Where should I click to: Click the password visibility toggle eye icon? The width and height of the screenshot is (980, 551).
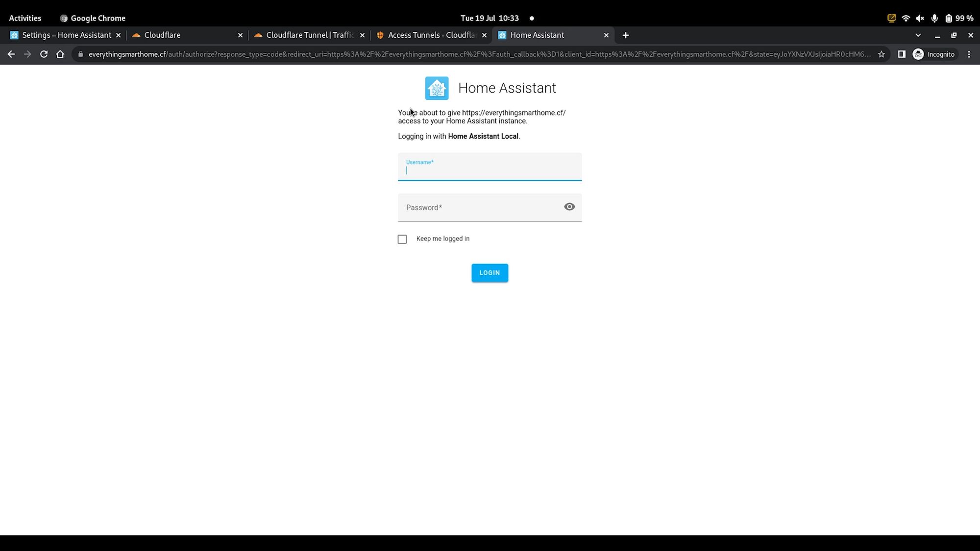click(x=569, y=207)
